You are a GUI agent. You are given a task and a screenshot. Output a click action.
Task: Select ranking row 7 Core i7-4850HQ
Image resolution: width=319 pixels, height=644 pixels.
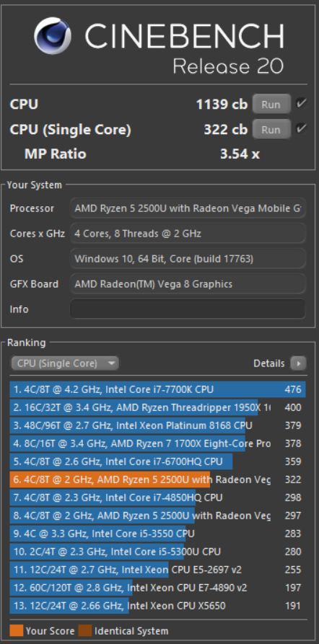tap(158, 498)
